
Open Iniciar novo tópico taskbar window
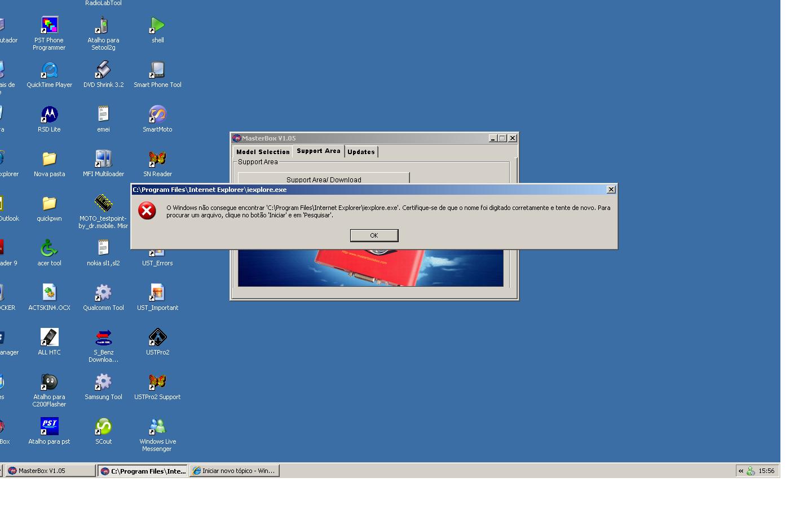coord(235,471)
